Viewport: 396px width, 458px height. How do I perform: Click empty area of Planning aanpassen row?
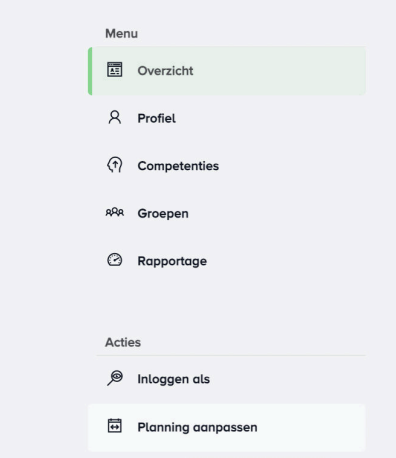[312, 427]
